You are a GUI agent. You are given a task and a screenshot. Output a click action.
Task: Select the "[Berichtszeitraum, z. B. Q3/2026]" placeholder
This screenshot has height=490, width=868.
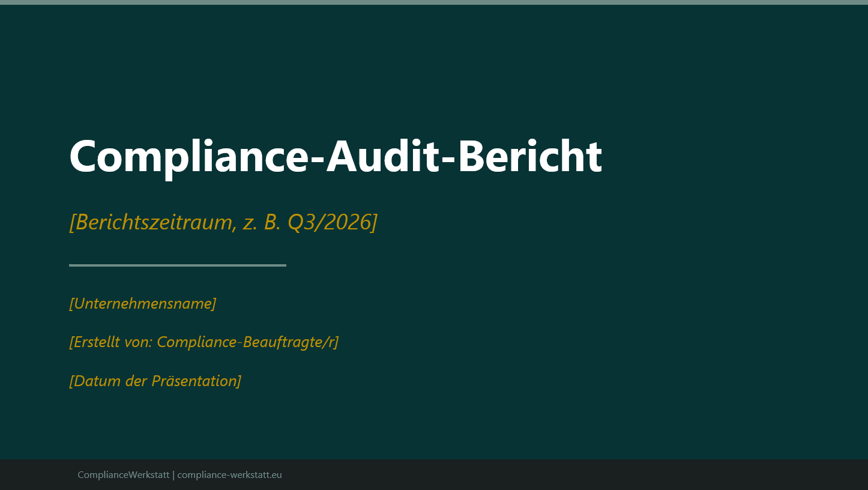point(223,221)
